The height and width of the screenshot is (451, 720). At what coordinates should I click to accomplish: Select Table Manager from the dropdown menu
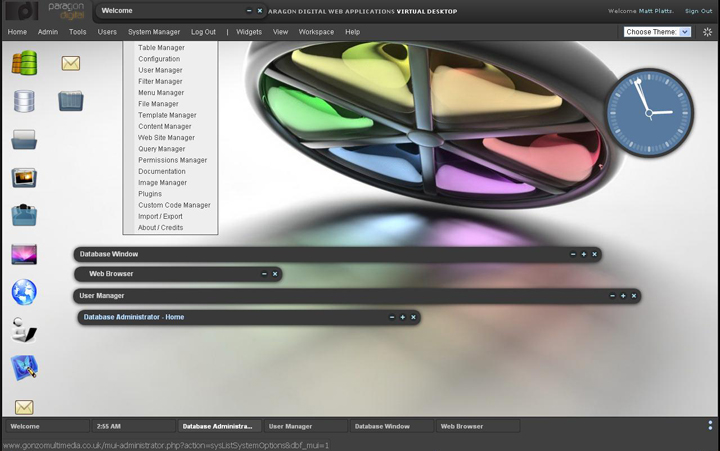[161, 48]
